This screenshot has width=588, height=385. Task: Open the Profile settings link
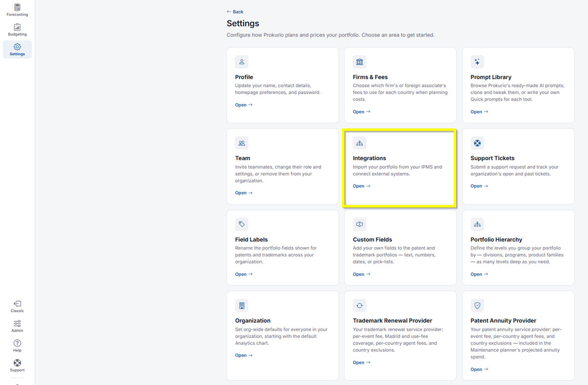click(x=244, y=105)
